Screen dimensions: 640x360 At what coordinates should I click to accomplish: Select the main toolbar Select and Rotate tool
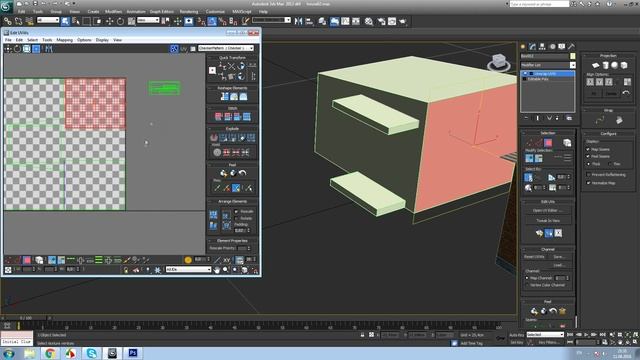coord(120,21)
